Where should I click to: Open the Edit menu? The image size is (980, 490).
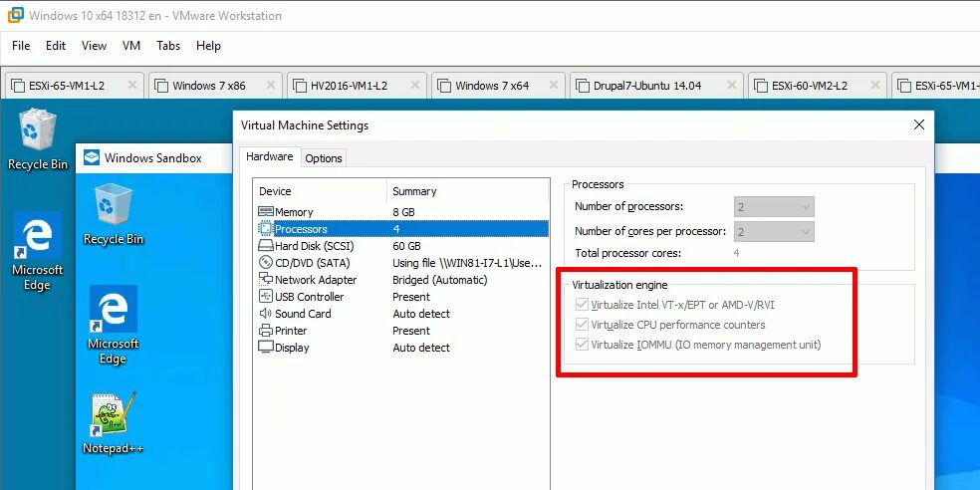(56, 46)
